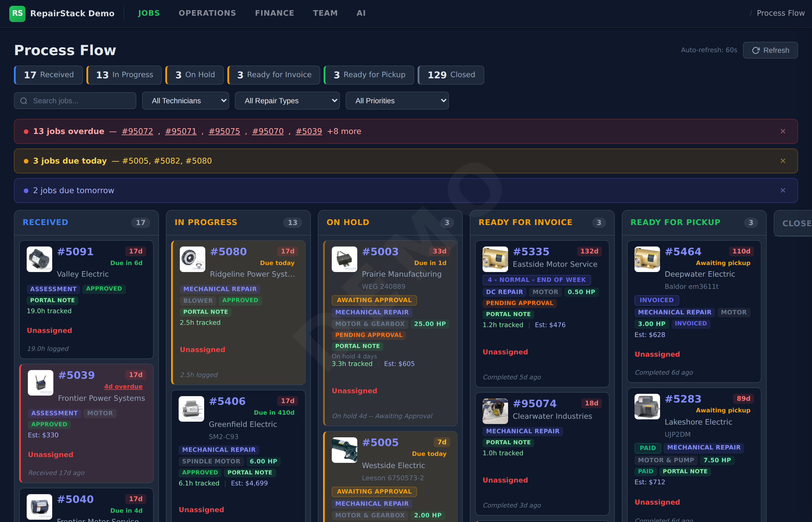Click the motor thumbnail on job #5406
Image resolution: width=812 pixels, height=522 pixels.
[191, 409]
